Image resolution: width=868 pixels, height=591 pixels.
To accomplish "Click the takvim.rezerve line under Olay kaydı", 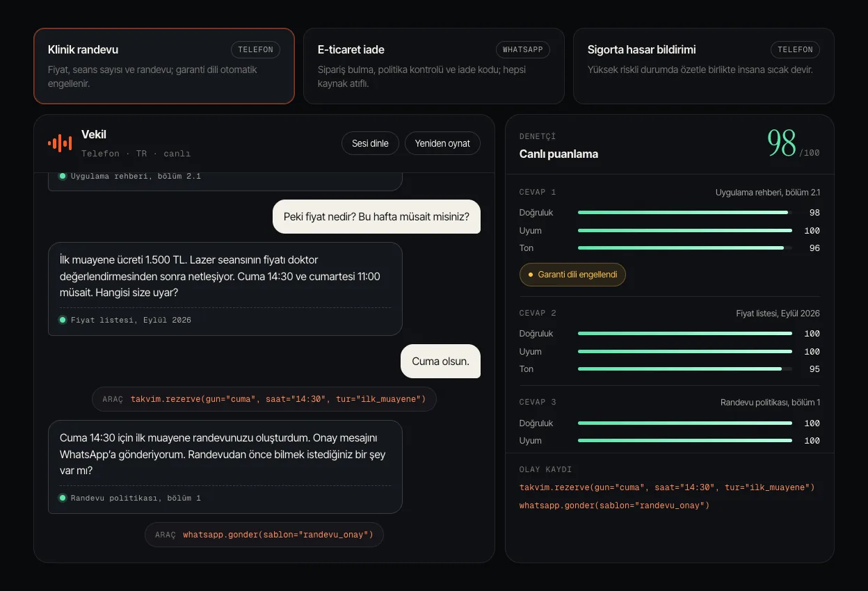I will pos(667,487).
